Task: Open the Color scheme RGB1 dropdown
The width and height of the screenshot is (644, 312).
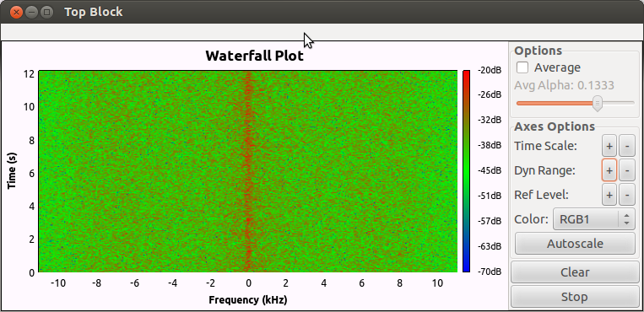Action: pos(594,219)
